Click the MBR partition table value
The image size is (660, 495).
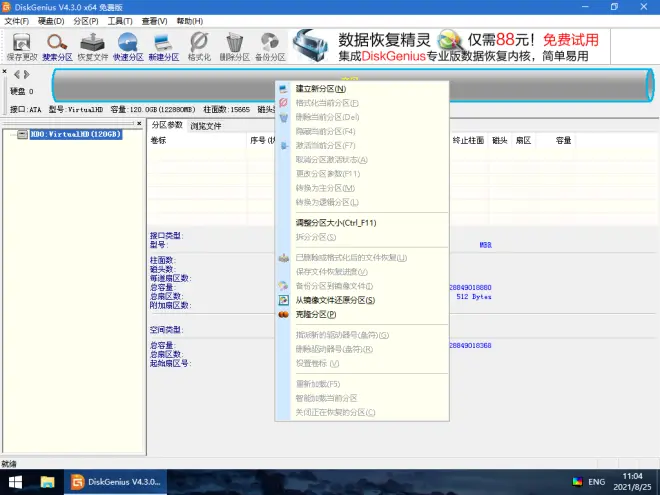pos(485,245)
